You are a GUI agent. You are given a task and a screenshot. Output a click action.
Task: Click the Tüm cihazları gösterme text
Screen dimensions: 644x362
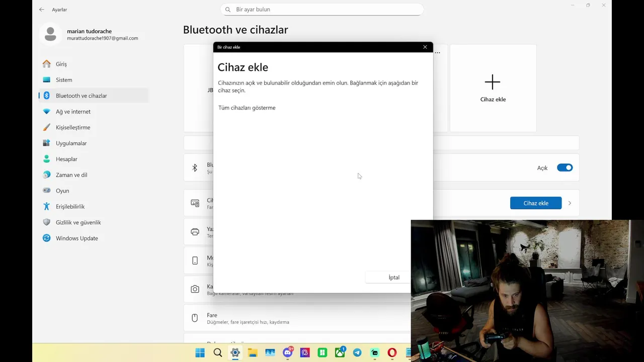tap(247, 108)
